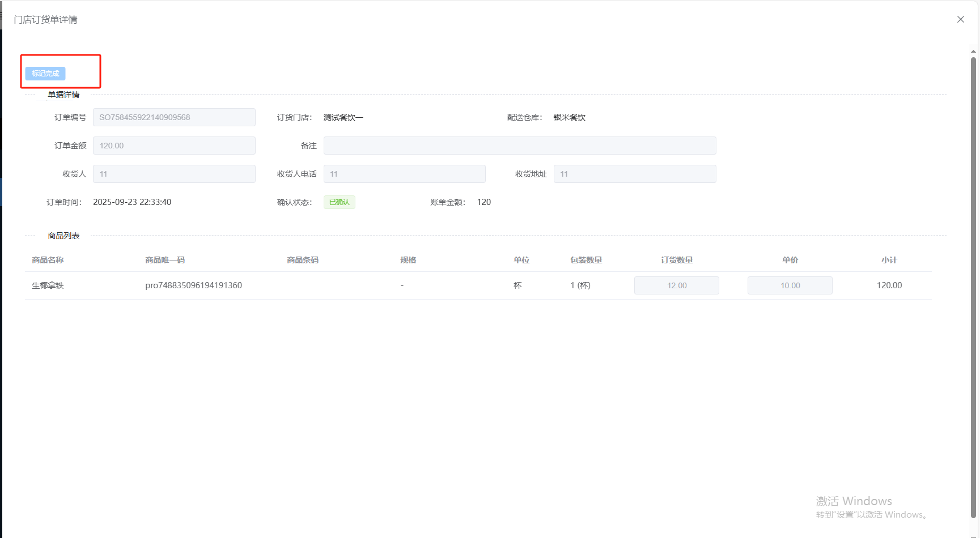Click the 标记完成 button
The height and width of the screenshot is (538, 980).
coord(45,74)
